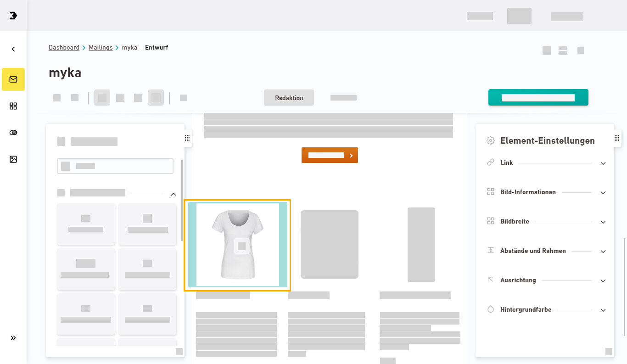Viewport: 627px width, 364px height.
Task: Select the white t-shirt product image
Action: 237,245
